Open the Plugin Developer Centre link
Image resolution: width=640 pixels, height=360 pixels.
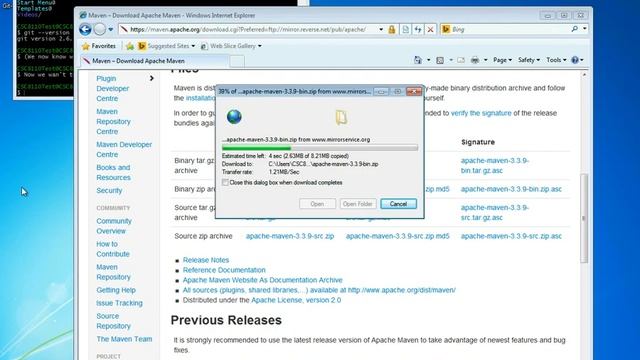click(x=113, y=88)
